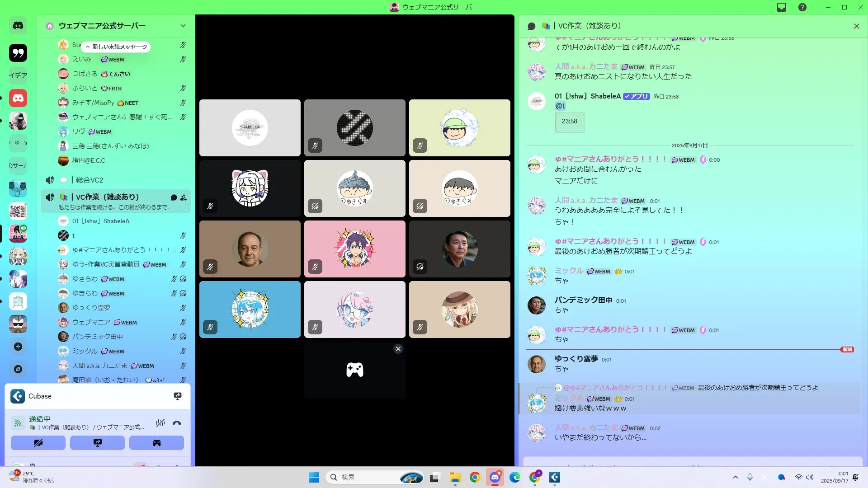Share your screen button in call panel
The width and height of the screenshot is (868, 488).
pos(97,443)
